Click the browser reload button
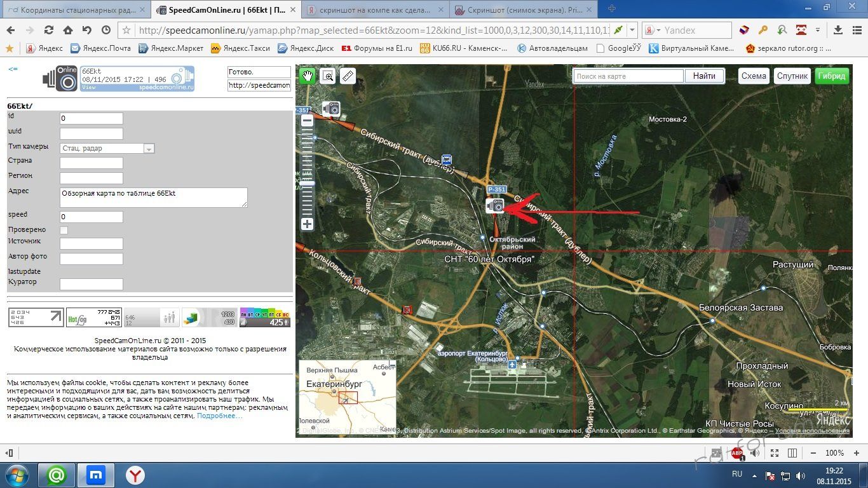The image size is (868, 488). pyautogui.click(x=48, y=30)
